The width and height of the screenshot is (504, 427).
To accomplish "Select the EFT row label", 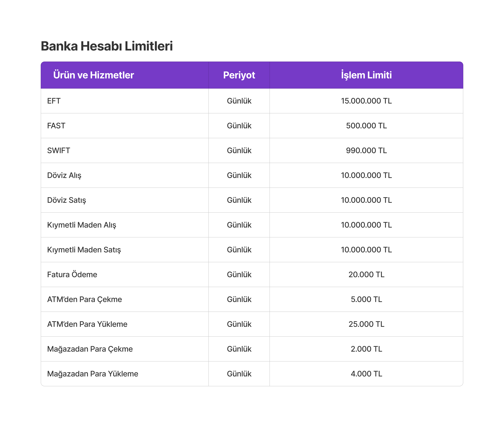I will click(x=54, y=101).
